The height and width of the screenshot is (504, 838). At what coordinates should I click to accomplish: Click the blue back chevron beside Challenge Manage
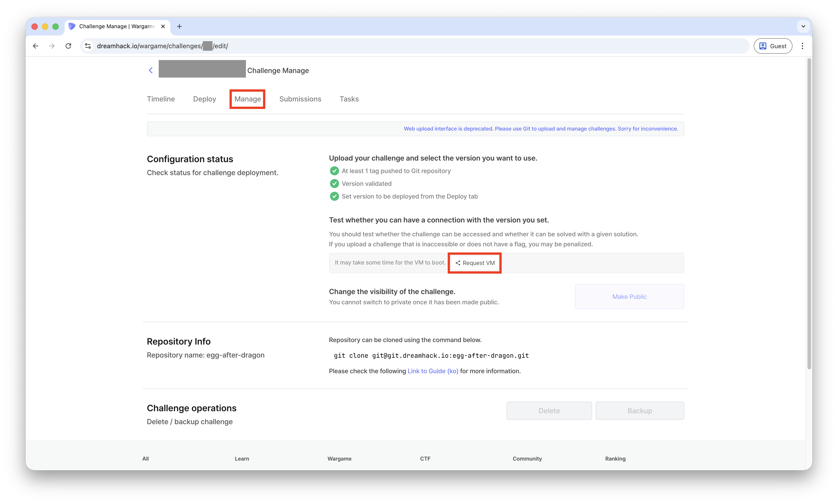tap(151, 70)
